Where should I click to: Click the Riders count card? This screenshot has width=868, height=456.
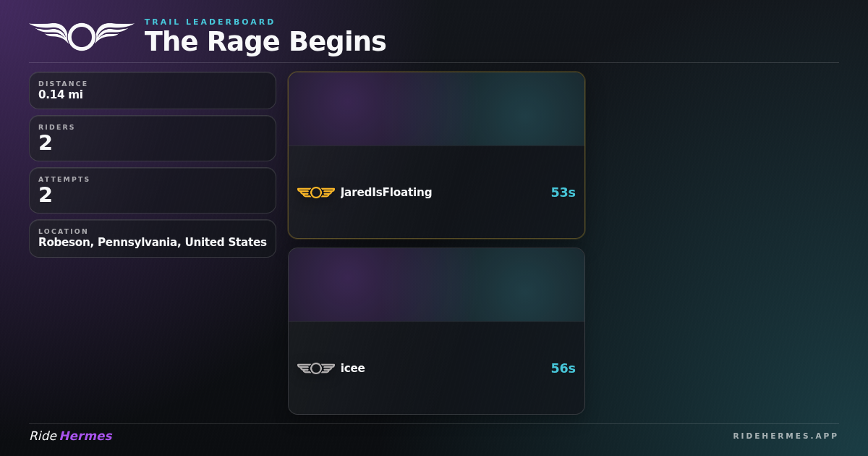click(x=153, y=138)
